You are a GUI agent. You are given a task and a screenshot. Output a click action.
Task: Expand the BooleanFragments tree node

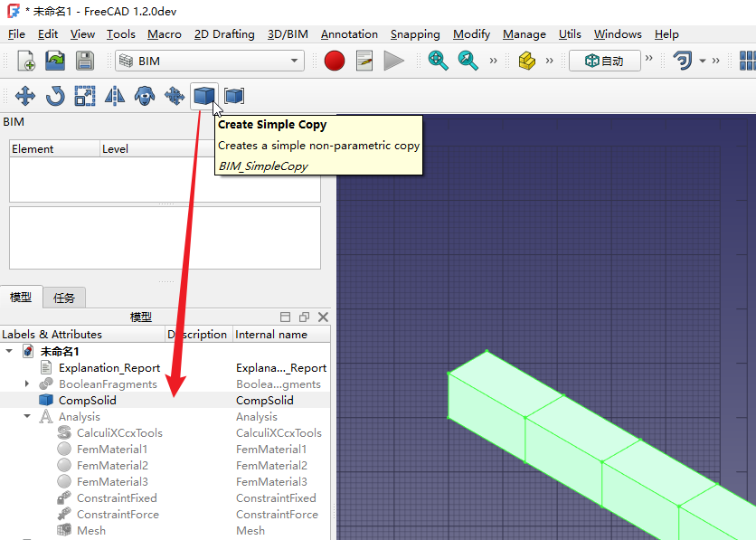[27, 384]
